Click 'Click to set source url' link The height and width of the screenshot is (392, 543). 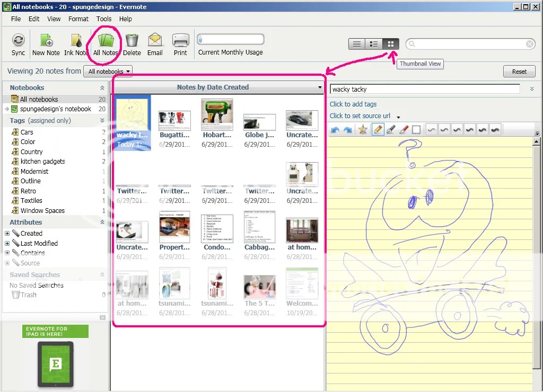point(360,116)
